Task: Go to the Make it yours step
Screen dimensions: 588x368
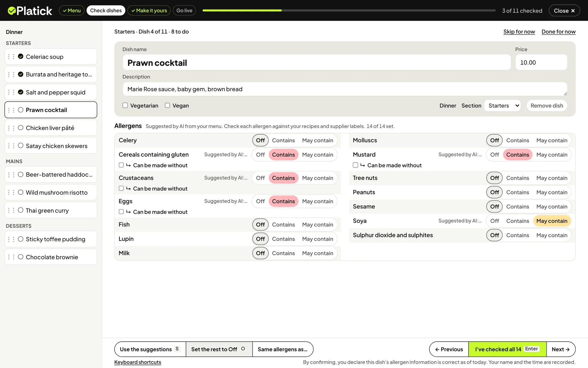Action: click(x=149, y=10)
